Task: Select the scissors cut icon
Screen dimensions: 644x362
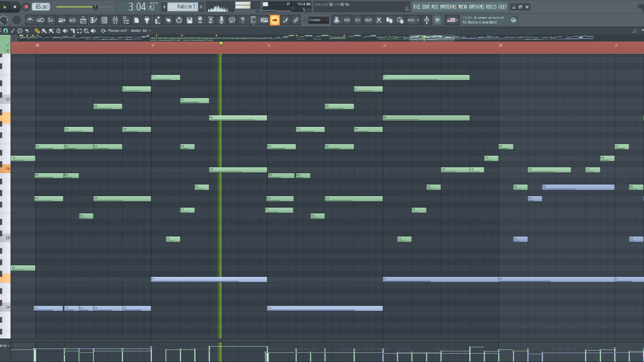Action: click(x=379, y=20)
